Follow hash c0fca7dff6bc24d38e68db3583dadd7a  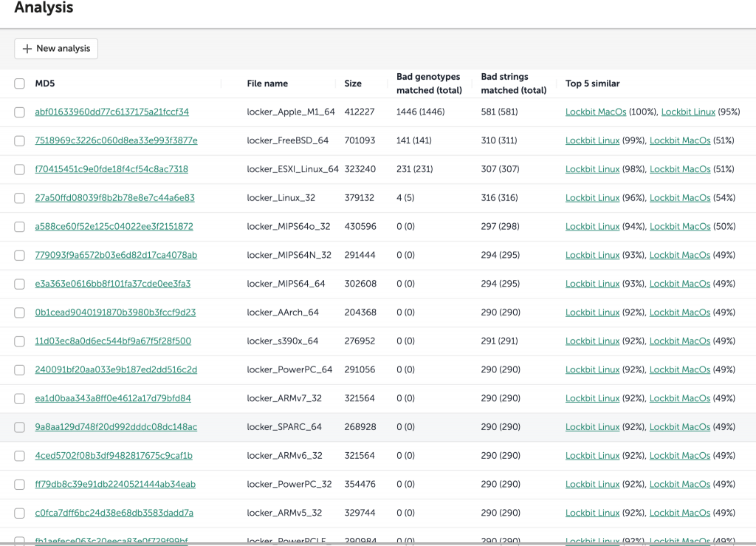pyautogui.click(x=114, y=513)
